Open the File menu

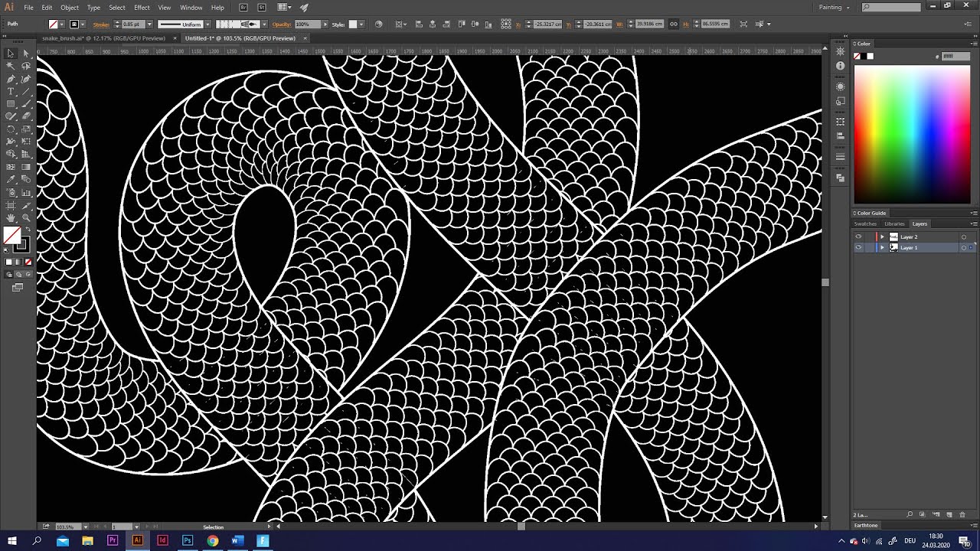(x=28, y=7)
